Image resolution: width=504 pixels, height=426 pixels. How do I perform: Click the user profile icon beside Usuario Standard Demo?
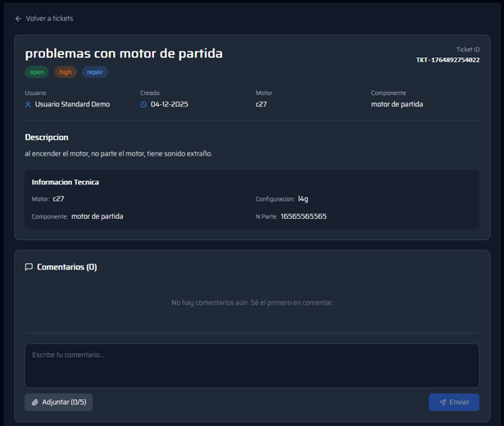pyautogui.click(x=29, y=105)
